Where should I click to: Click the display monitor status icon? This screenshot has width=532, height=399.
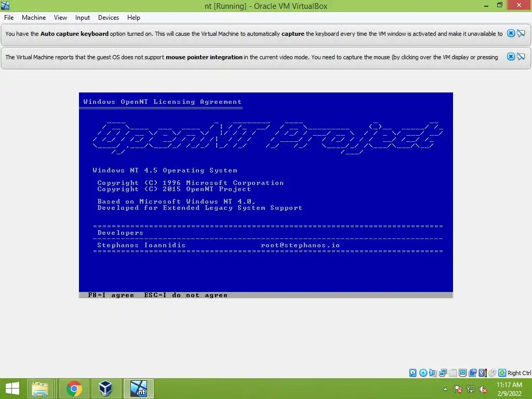pyautogui.click(x=462, y=373)
